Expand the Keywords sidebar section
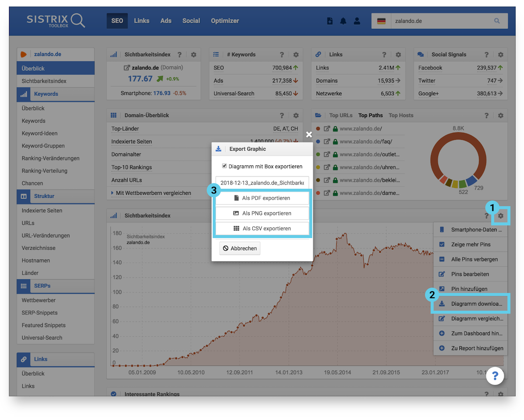This screenshot has width=524, height=420. [46, 94]
